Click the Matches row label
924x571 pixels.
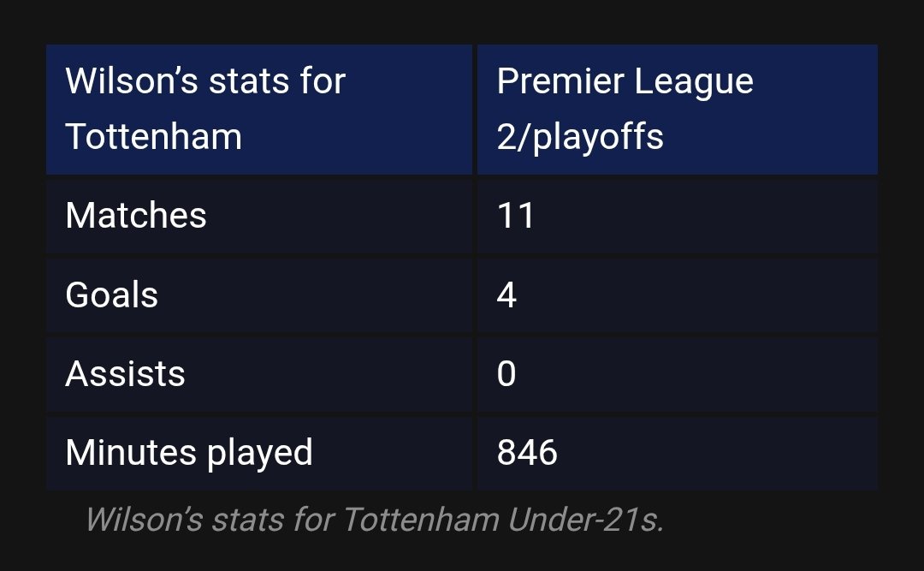pos(136,216)
